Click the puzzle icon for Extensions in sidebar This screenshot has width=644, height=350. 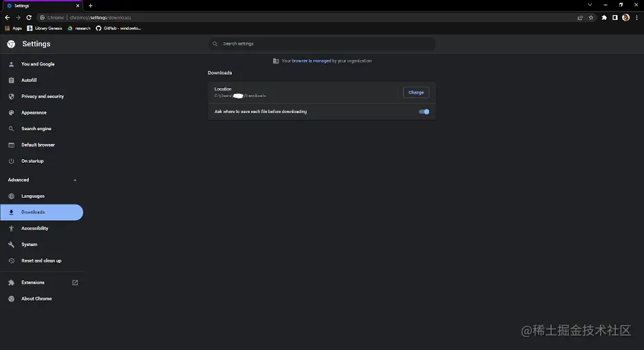point(12,282)
